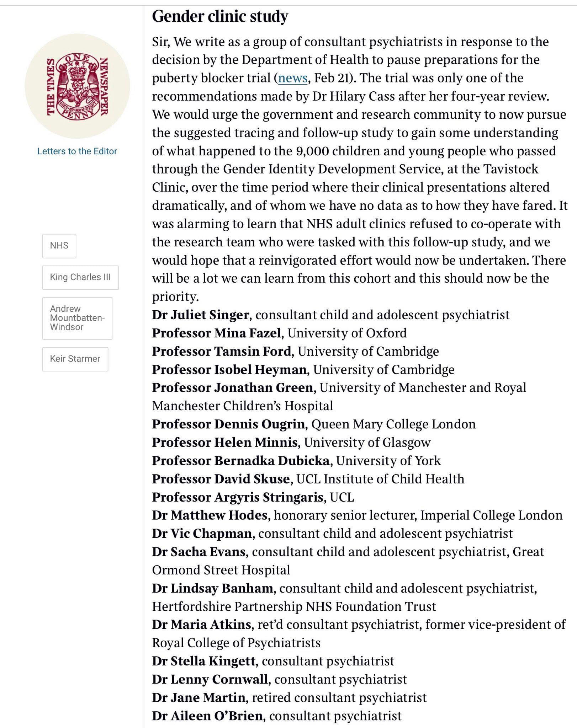
Task: Click the signatory Professor Tamsin Ford
Action: [222, 352]
